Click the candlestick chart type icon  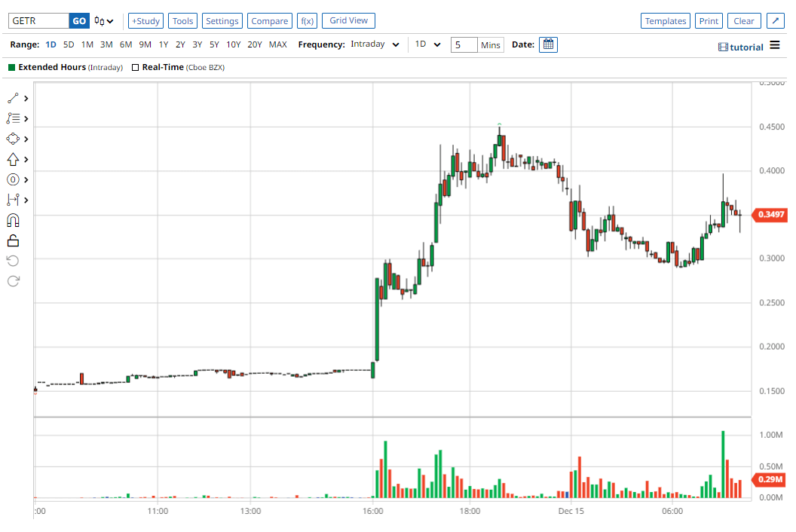99,21
